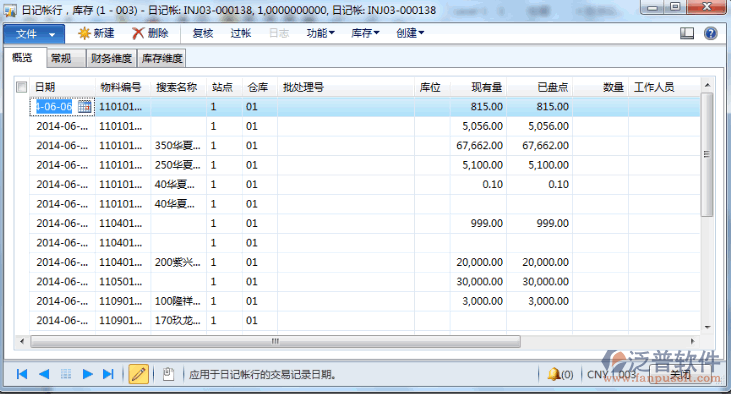Jump to last record arrow
731x394 pixels.
click(x=108, y=374)
